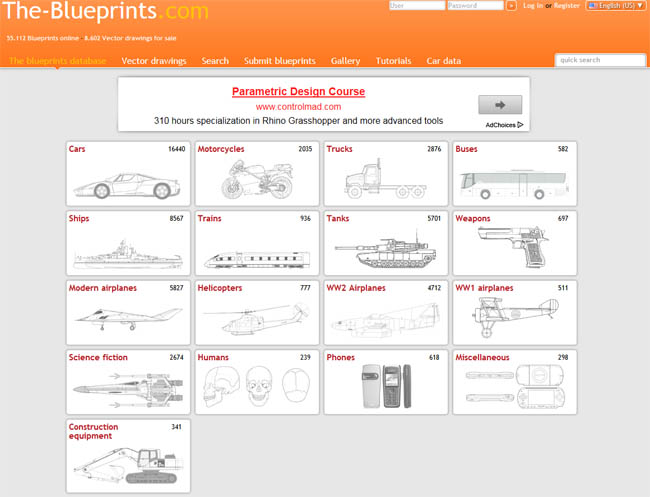The height and width of the screenshot is (497, 650).
Task: Go to the Car data tab
Action: coord(444,61)
